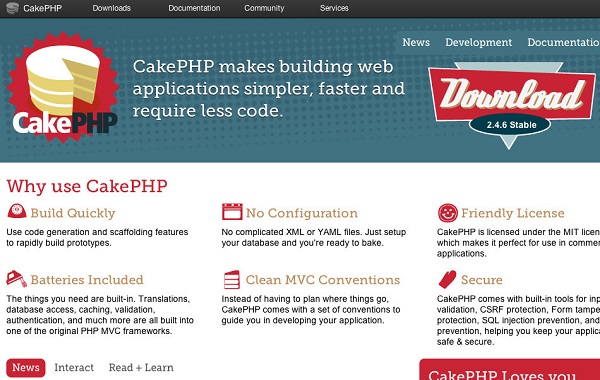
Task: Switch to the Read + Learn tab
Action: (141, 367)
